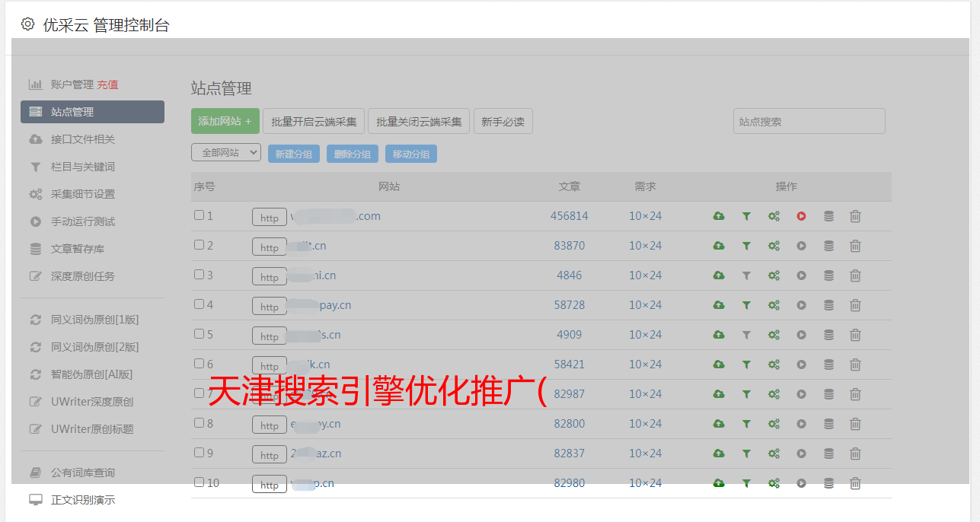Click the red play icon in row 1
The height and width of the screenshot is (522, 980).
click(801, 216)
